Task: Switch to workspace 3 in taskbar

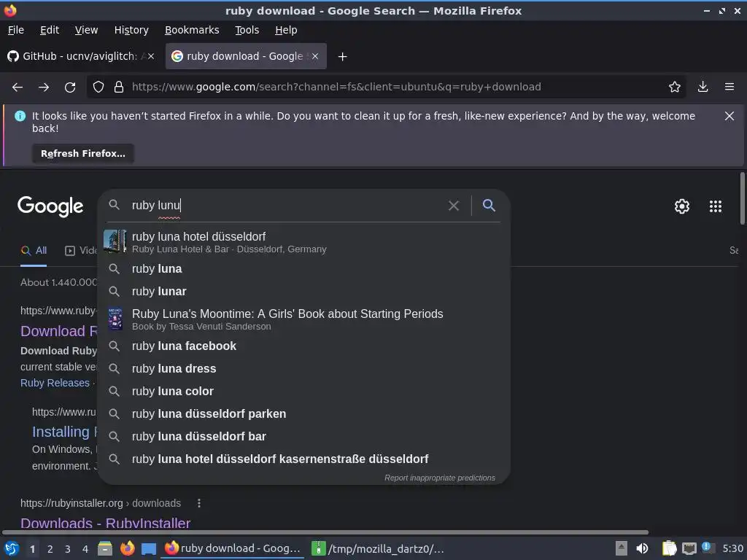Action: point(68,549)
